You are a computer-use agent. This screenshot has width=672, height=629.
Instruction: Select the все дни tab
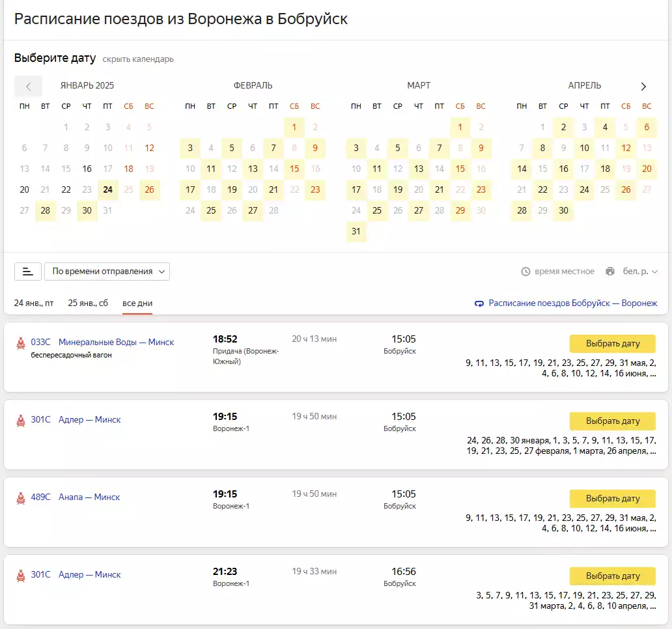coord(137,303)
